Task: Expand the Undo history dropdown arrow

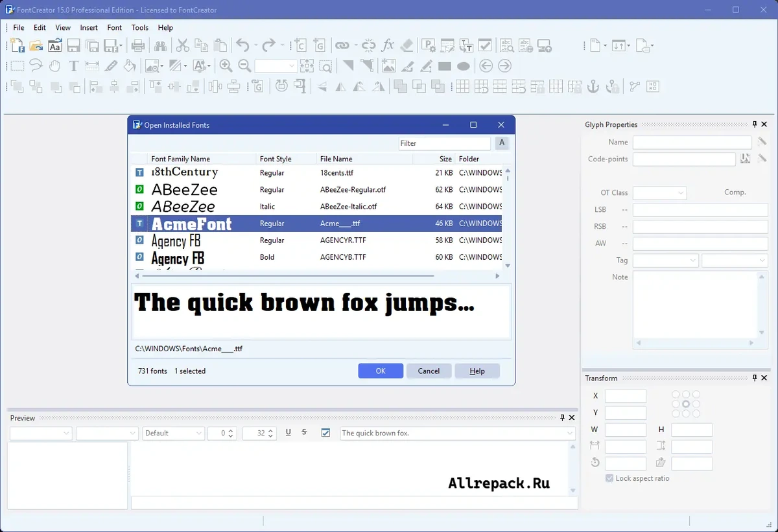Action: point(256,45)
